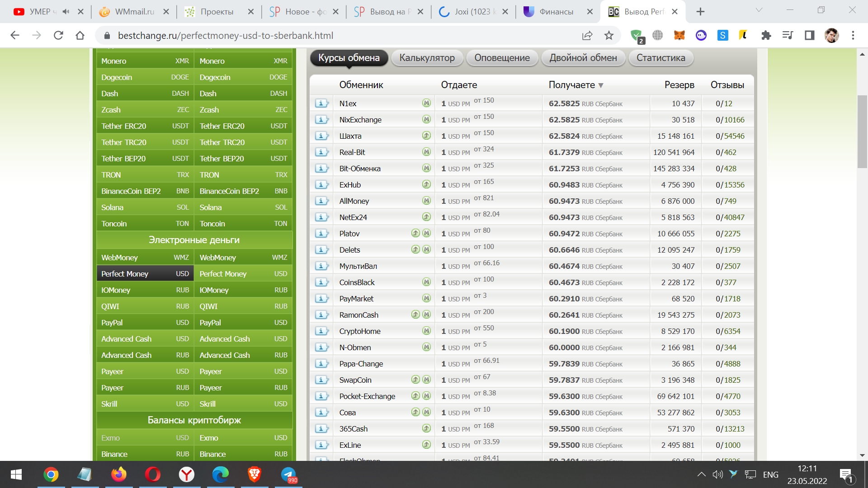The height and width of the screenshot is (488, 868).
Task: Open the Статистика tab
Action: click(660, 58)
